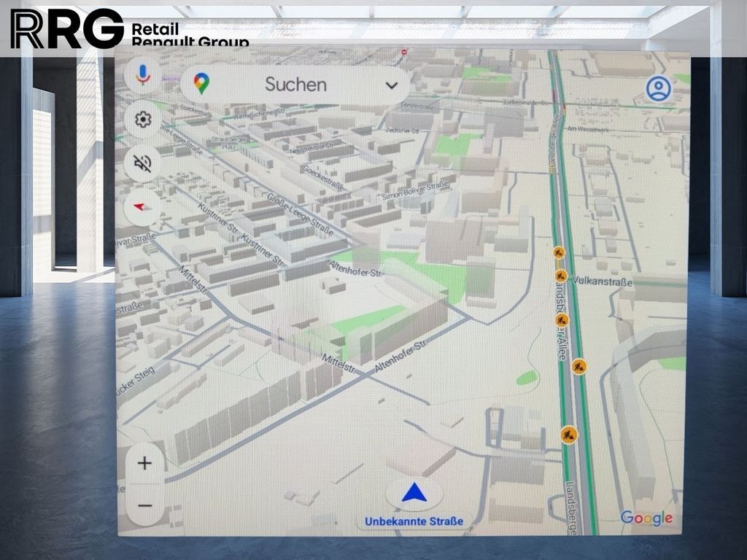Viewport: 747px width, 560px height.
Task: Click the topmost construction warning icon
Action: pyautogui.click(x=559, y=252)
